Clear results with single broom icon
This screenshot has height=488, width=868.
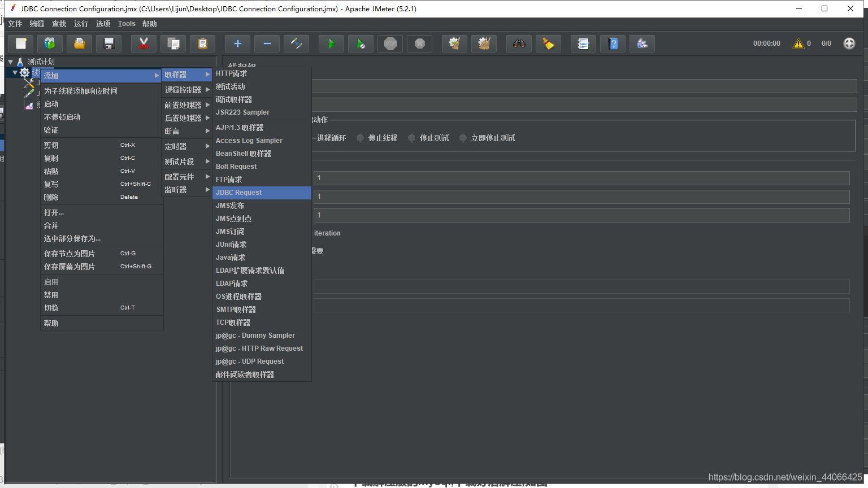click(x=454, y=43)
